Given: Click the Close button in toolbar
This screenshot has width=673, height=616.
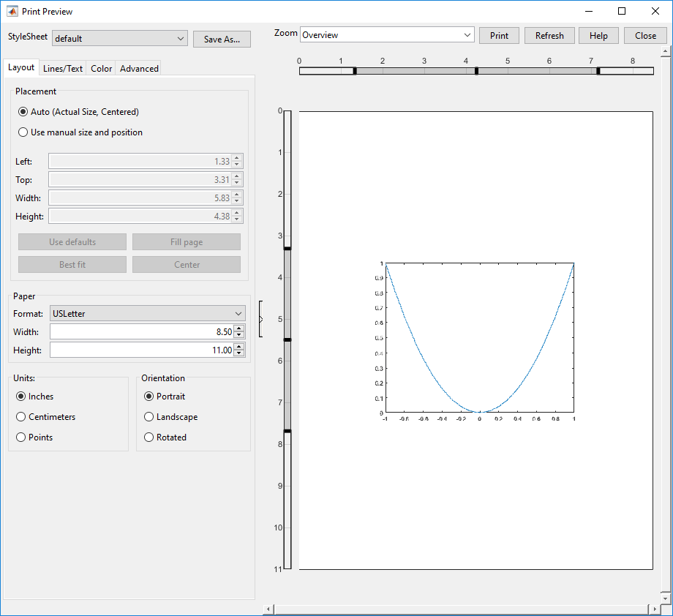Looking at the screenshot, I should click(645, 36).
